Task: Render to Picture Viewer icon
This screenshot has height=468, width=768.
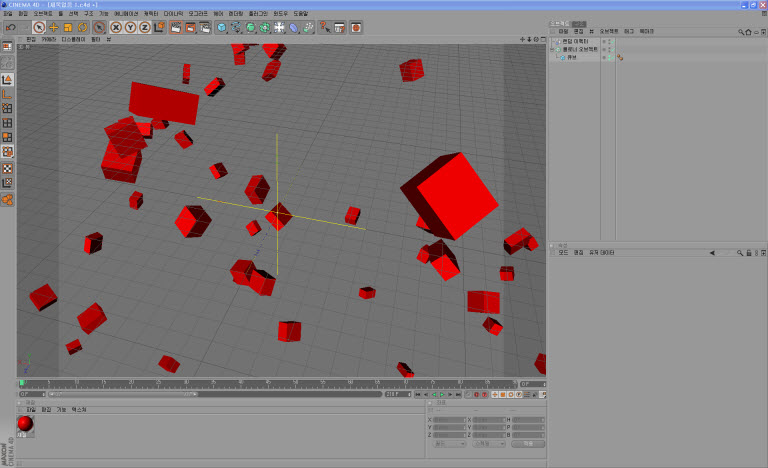Action: pos(191,27)
